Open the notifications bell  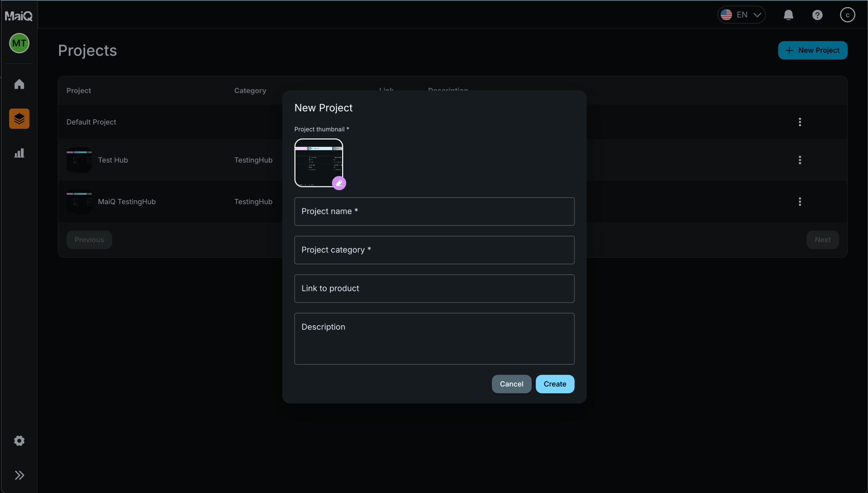click(x=788, y=15)
